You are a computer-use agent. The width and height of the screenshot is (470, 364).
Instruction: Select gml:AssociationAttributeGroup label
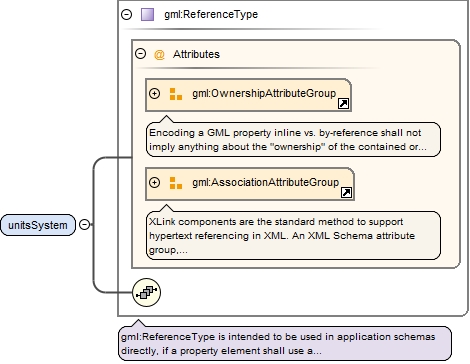pyautogui.click(x=265, y=182)
